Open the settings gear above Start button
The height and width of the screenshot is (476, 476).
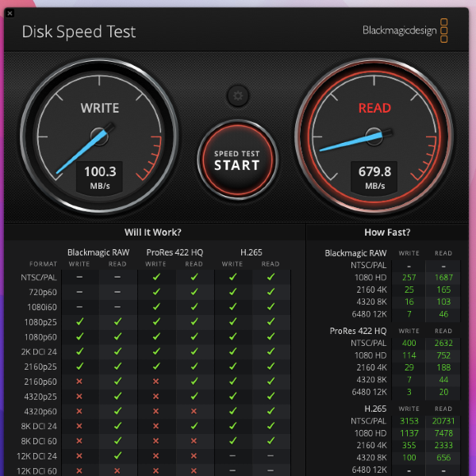(x=236, y=96)
